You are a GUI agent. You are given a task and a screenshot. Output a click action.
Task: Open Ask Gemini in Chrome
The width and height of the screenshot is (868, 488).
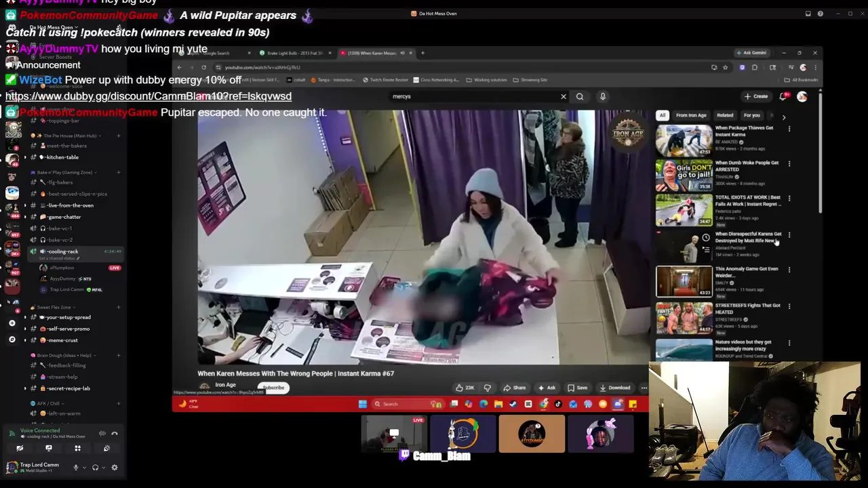tap(752, 53)
